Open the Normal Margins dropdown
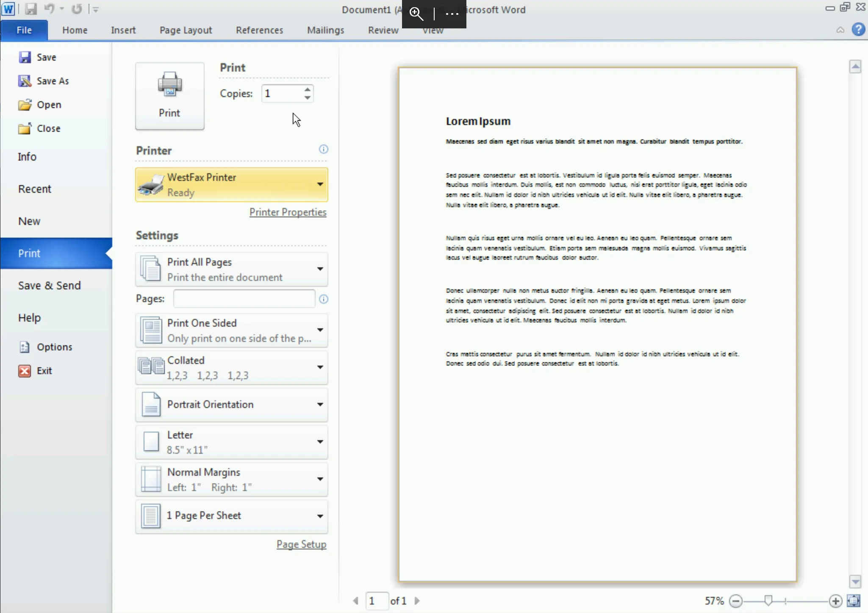868x613 pixels. click(320, 480)
